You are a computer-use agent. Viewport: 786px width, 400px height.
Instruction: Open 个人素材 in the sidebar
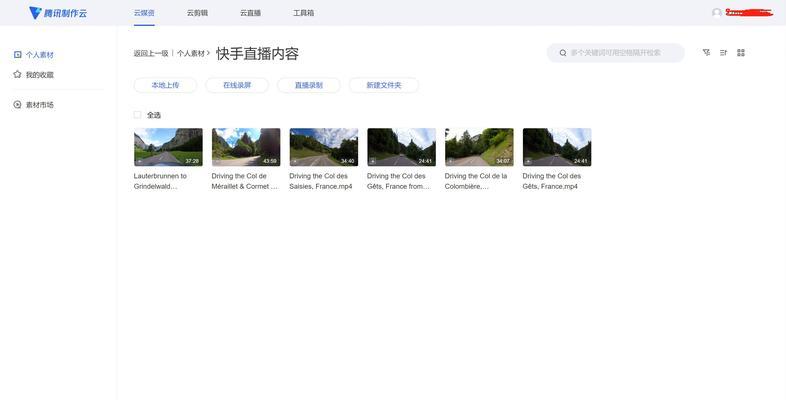tap(34, 55)
